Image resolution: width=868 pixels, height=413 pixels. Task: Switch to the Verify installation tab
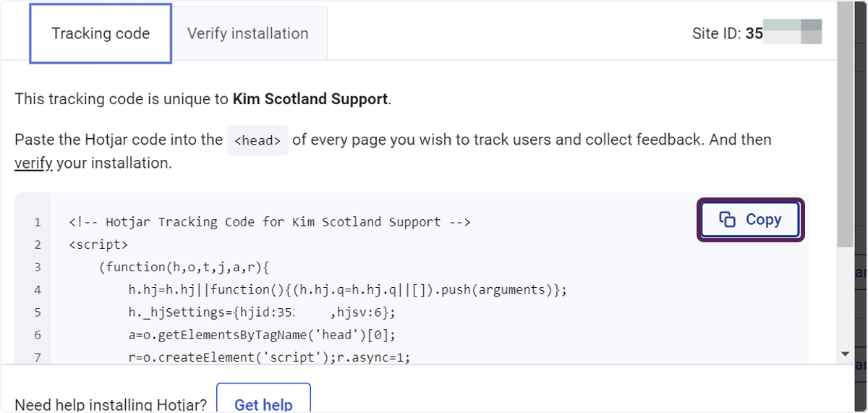pyautogui.click(x=248, y=33)
